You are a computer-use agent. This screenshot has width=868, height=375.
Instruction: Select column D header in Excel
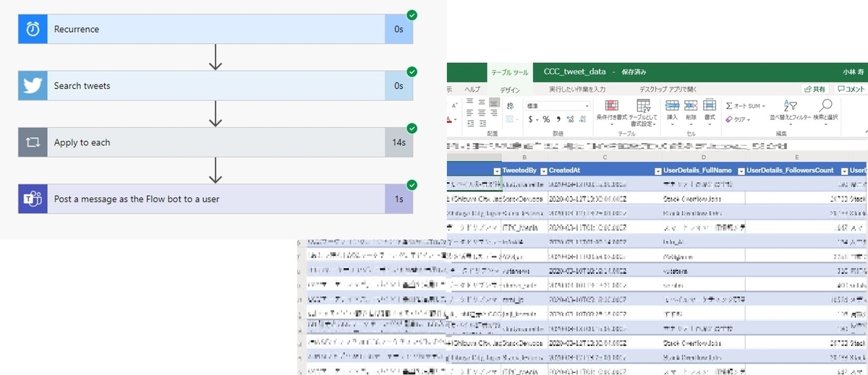[x=703, y=156]
